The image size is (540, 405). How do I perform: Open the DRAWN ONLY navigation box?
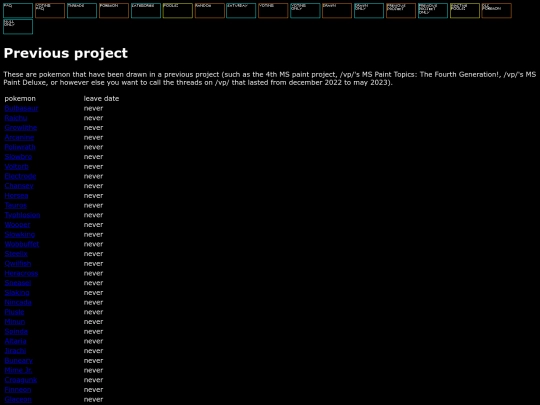369,11
